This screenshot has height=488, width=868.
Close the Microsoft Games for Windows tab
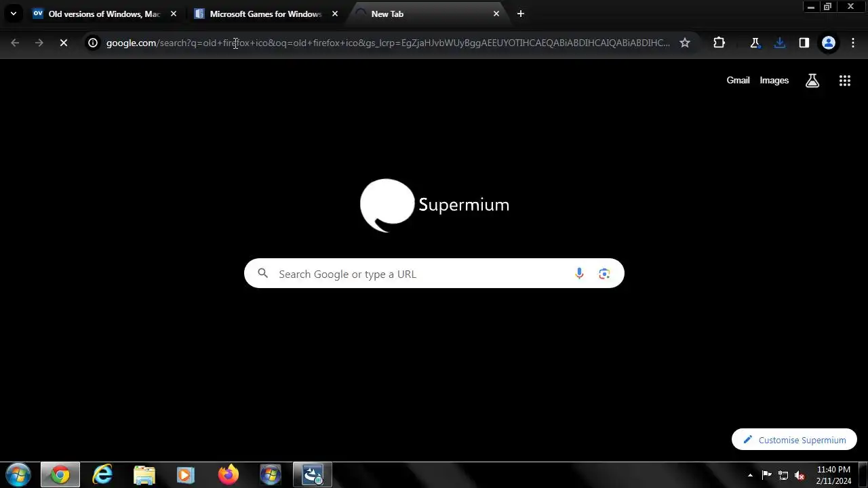click(x=335, y=14)
